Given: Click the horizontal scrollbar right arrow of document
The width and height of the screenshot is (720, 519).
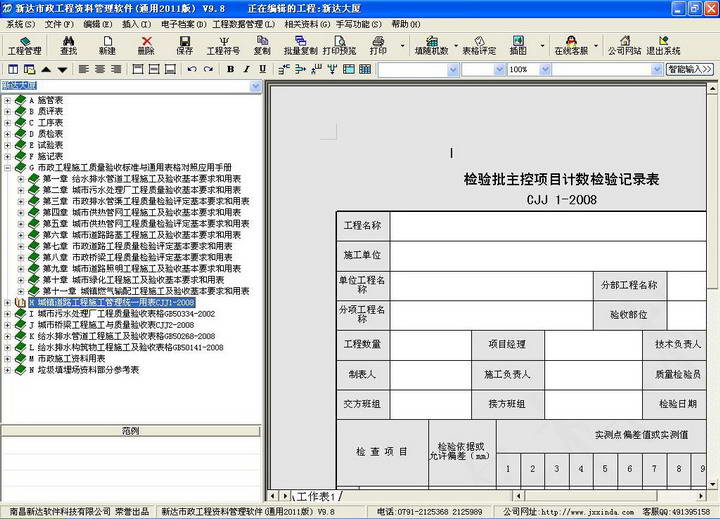Looking at the screenshot, I should [701, 496].
